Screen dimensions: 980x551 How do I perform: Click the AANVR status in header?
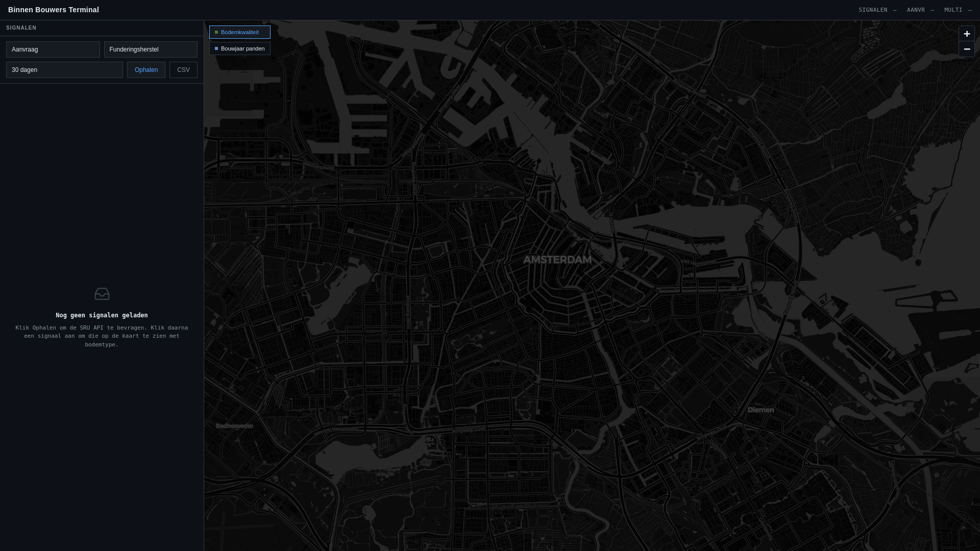[920, 10]
